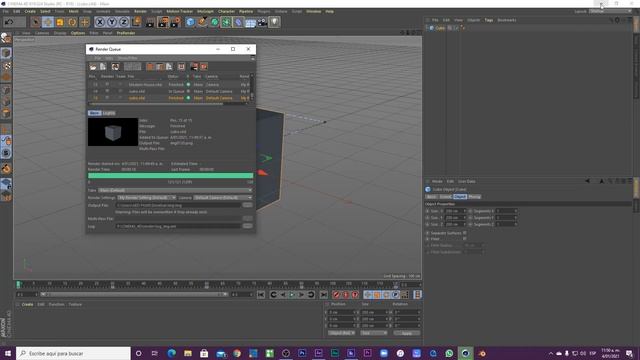Image resolution: width=640 pixels, height=360 pixels.
Task: Open Edit Render Settings gear clapperboard icon
Action: point(176,22)
